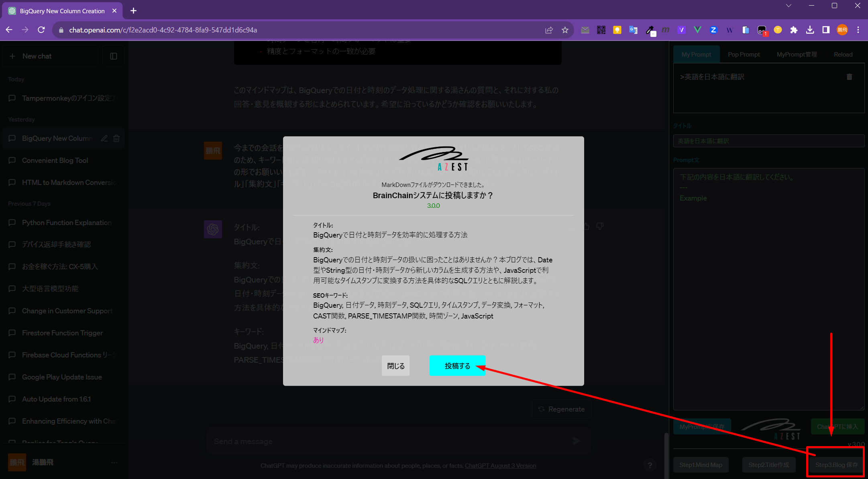868x479 pixels.
Task: Click the 閉じる button in the dialog
Action: tap(395, 366)
